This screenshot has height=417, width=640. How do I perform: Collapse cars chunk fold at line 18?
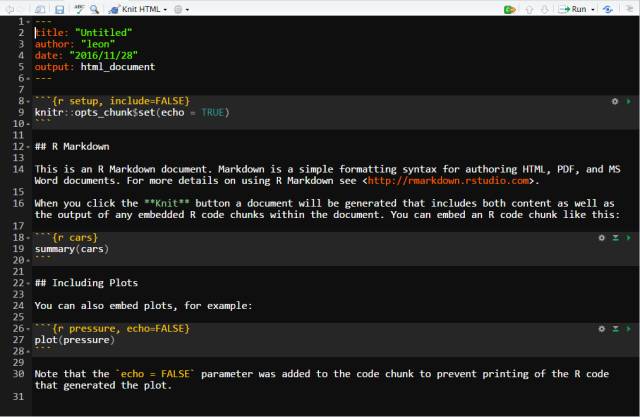pyautogui.click(x=28, y=238)
